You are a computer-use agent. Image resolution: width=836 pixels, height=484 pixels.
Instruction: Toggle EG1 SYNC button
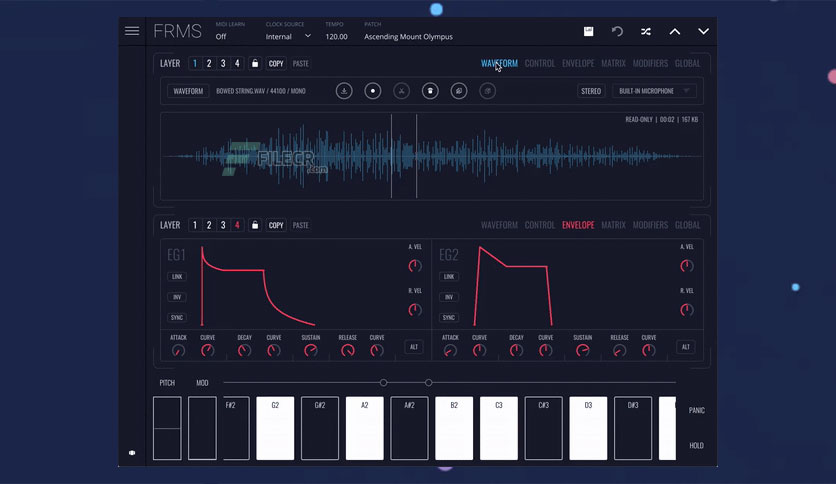pyautogui.click(x=177, y=317)
